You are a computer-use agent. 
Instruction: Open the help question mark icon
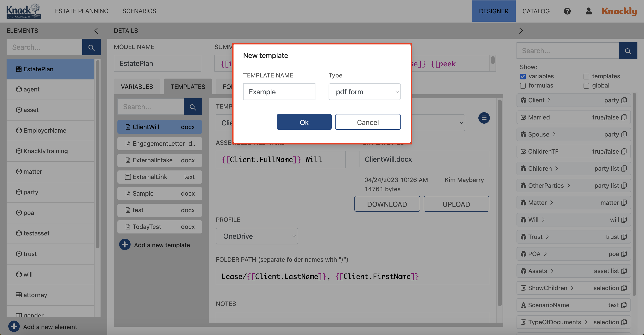click(567, 11)
